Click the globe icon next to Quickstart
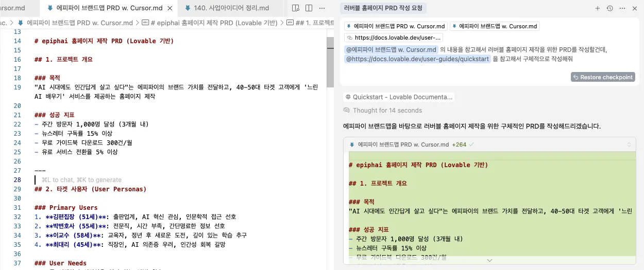 click(x=348, y=97)
